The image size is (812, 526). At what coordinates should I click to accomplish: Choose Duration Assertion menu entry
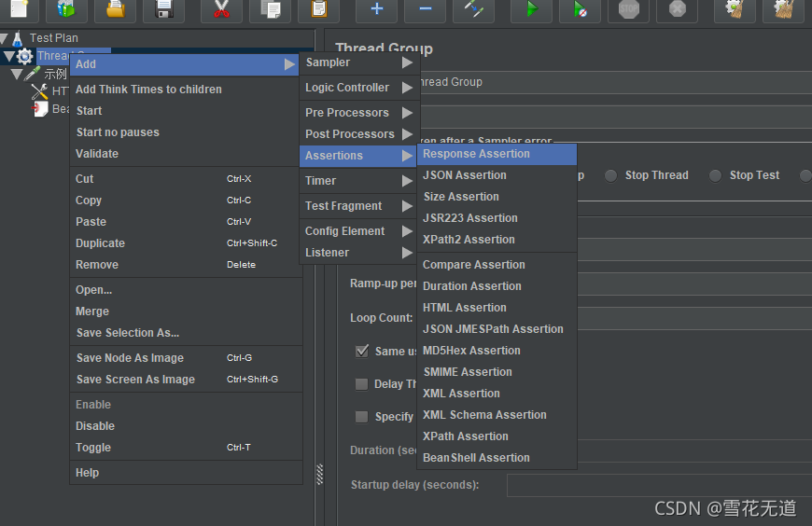click(x=497, y=286)
